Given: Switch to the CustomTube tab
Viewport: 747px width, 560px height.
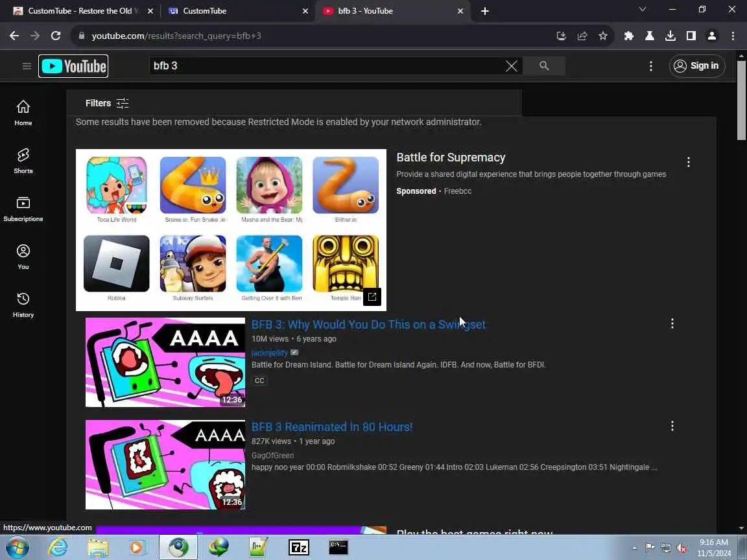Looking at the screenshot, I should 237,10.
